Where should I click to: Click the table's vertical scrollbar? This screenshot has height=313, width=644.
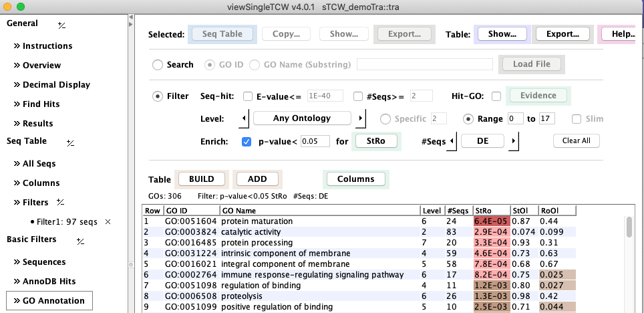point(629,228)
